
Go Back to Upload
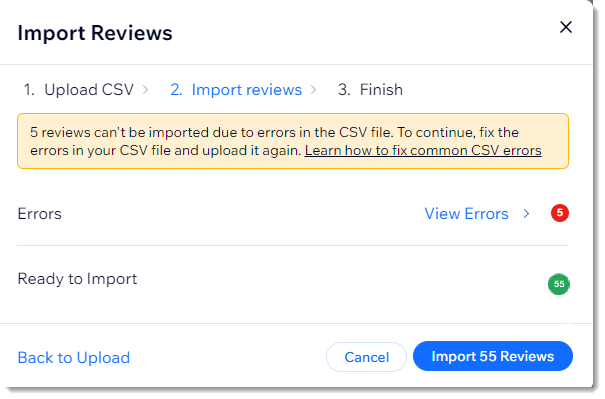[x=74, y=357]
